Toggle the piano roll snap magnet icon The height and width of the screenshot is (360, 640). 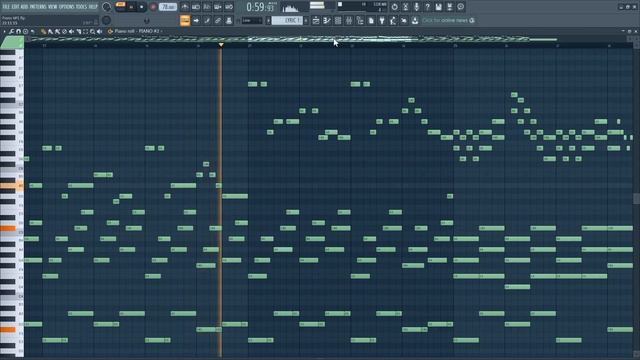point(18,31)
